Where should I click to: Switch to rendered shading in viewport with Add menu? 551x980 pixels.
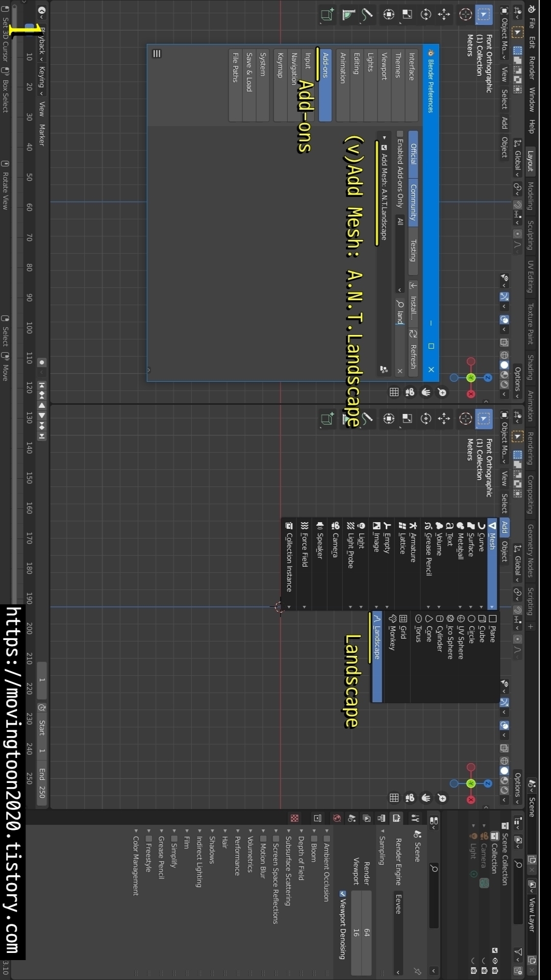505,791
